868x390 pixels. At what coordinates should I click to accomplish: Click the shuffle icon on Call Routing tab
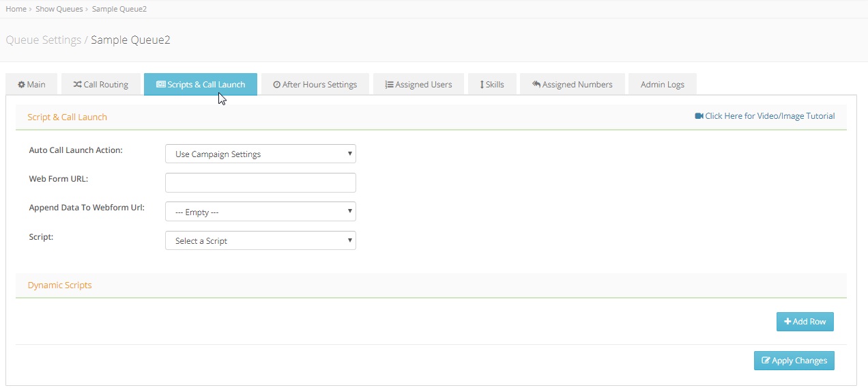click(x=77, y=85)
